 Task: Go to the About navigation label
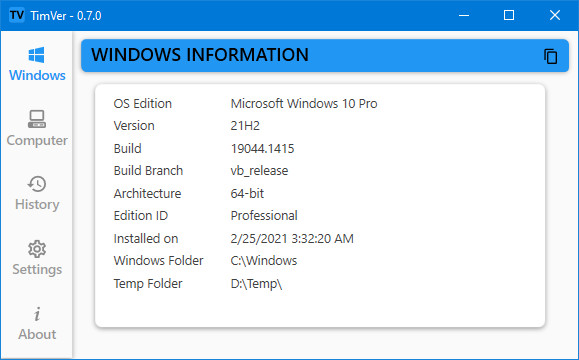[37, 334]
